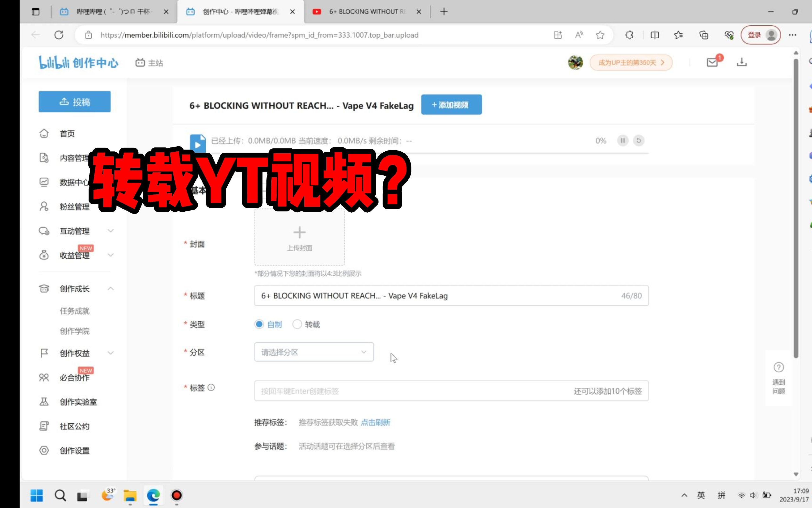
Task: Expand the 收益管理 submenu chevron
Action: pyautogui.click(x=110, y=255)
